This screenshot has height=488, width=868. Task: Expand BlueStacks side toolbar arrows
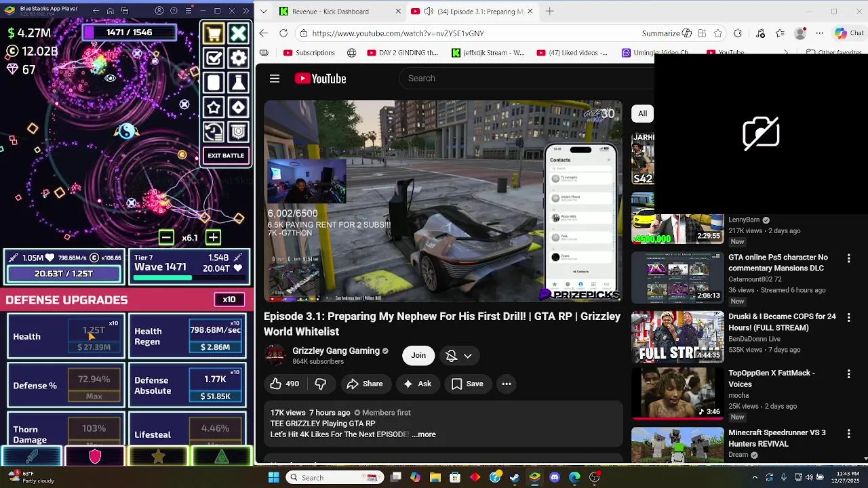coord(245,11)
